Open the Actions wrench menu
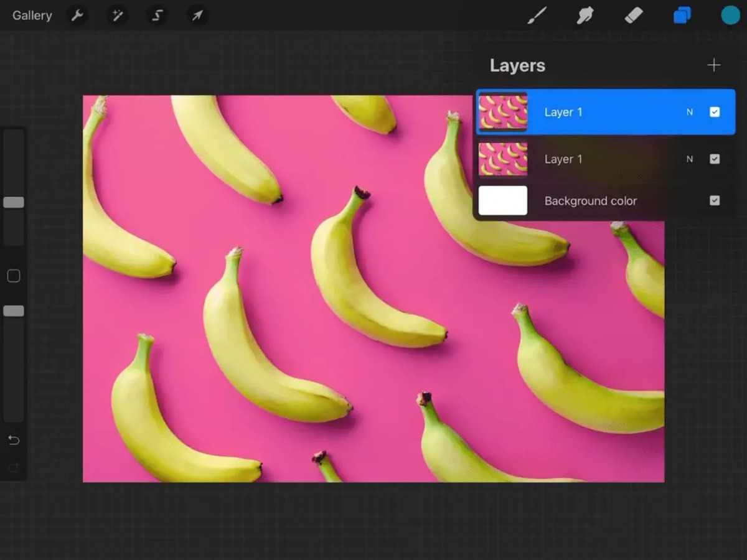This screenshot has height=560, width=747. point(77,15)
